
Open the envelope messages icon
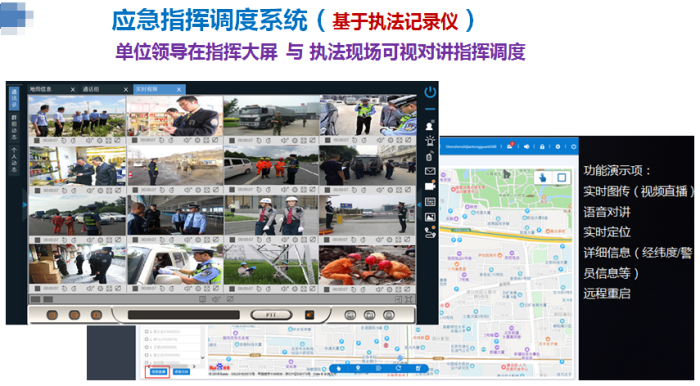pos(429,171)
